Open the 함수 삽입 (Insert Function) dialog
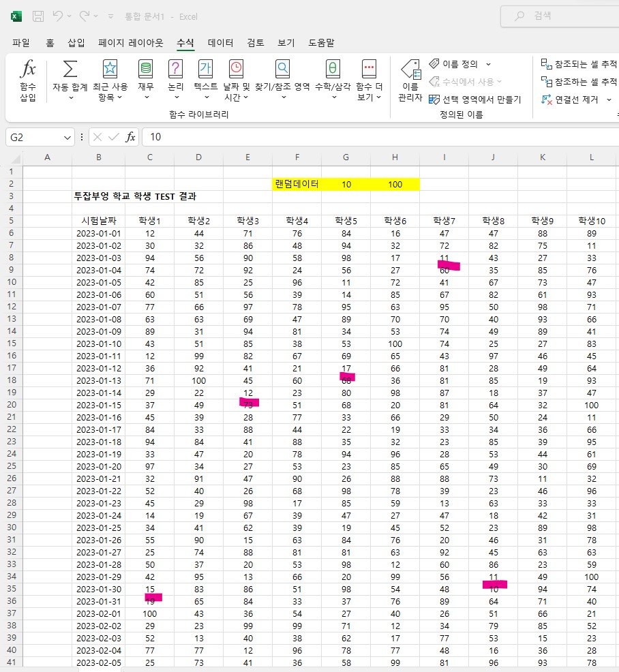Image resolution: width=619 pixels, height=672 pixels. pos(28,80)
